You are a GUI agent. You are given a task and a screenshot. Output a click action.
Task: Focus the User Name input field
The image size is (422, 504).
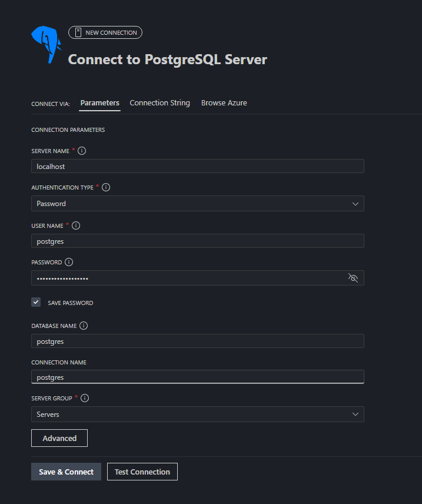198,241
